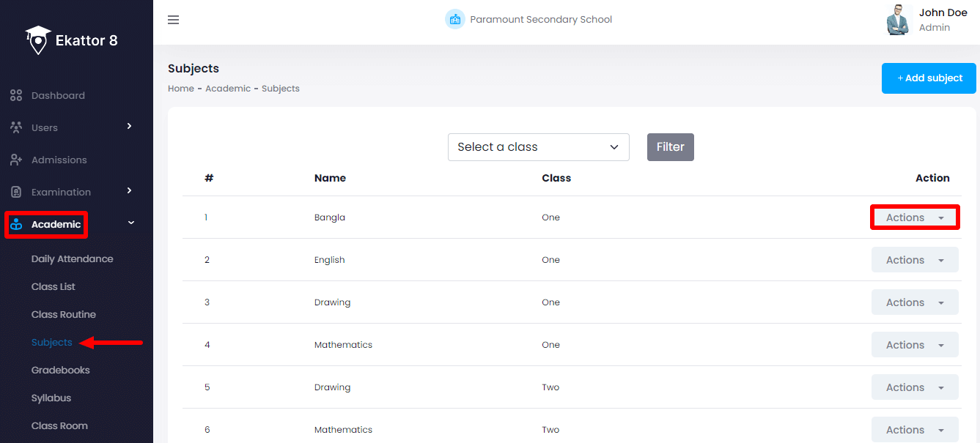This screenshot has height=443, width=980.
Task: Open the Actions menu for Mathematics in class Two
Action: tap(915, 429)
